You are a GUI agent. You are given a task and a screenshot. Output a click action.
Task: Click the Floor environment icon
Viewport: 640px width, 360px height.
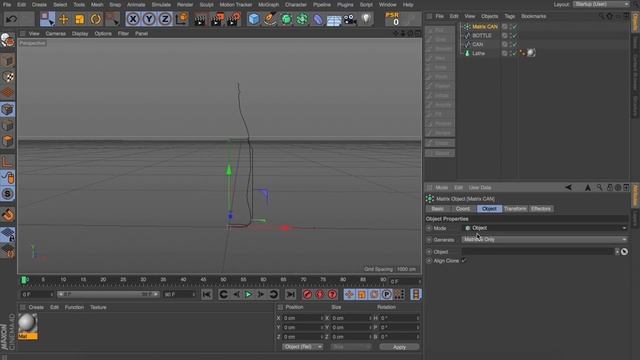[334, 19]
